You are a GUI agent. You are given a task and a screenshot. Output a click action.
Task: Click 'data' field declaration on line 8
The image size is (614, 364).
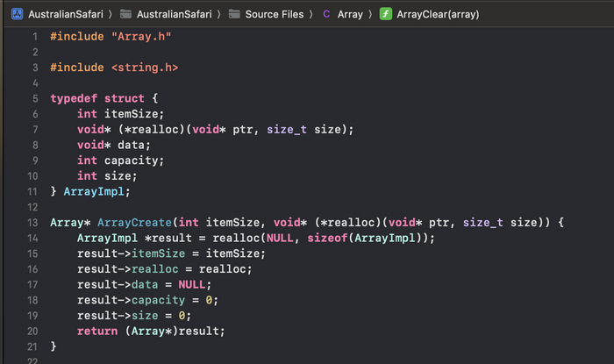point(132,145)
